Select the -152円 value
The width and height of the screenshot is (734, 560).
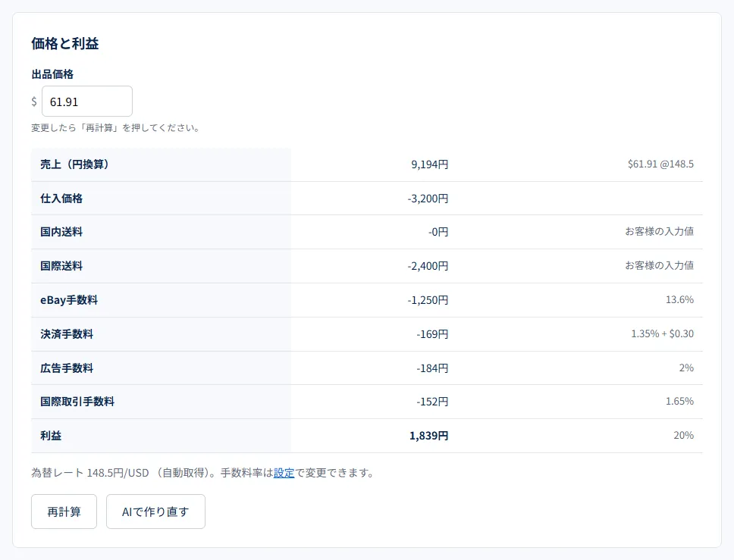pos(432,402)
